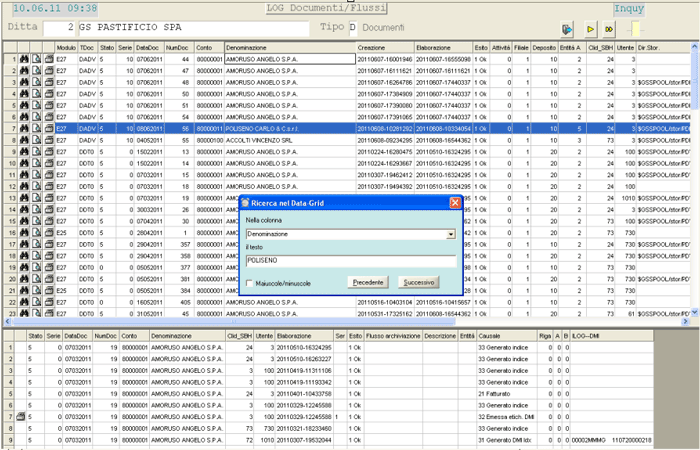Close the Ricerca nel Data-Grid dialog
The width and height of the screenshot is (700, 450).
pyautogui.click(x=455, y=201)
